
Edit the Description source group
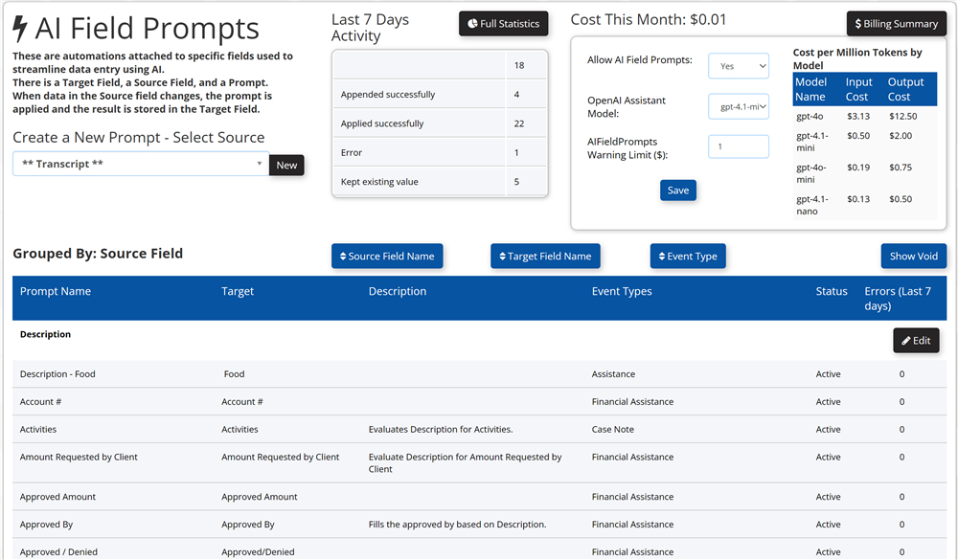click(x=917, y=341)
